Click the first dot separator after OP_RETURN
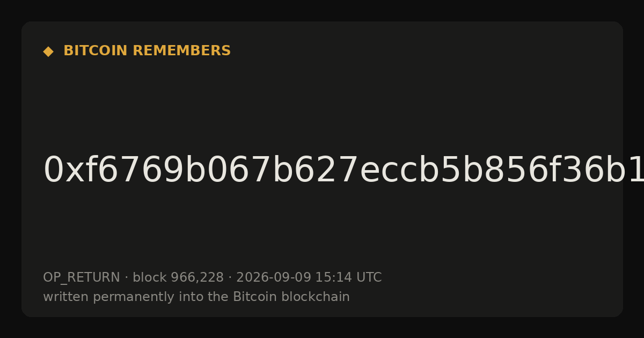This screenshot has height=338, width=644. pyautogui.click(x=127, y=278)
